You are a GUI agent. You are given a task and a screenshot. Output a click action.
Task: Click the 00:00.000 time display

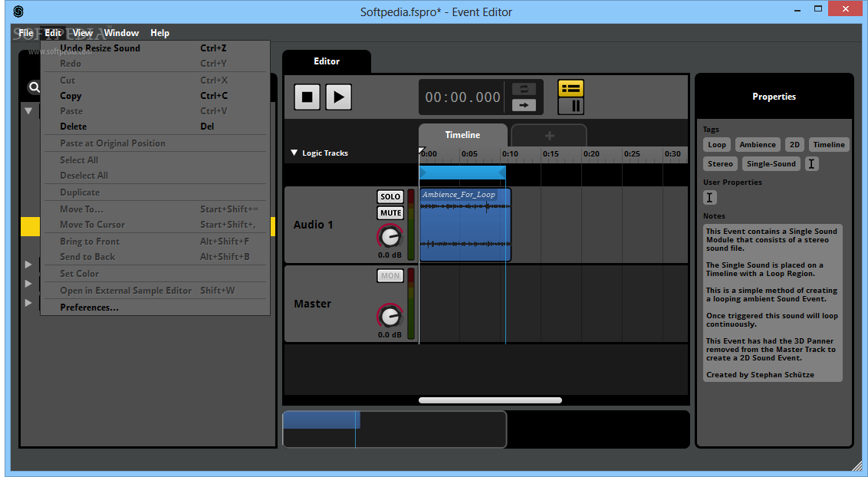coord(463,97)
